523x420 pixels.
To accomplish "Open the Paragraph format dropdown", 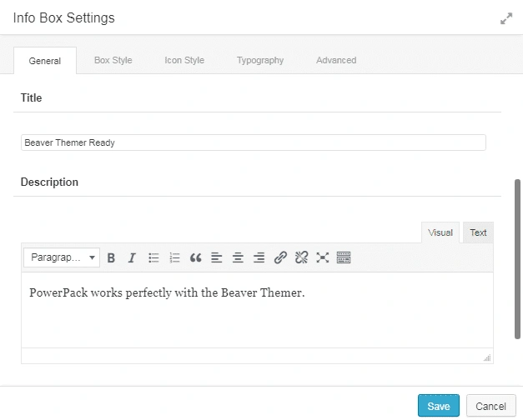I will coord(62,258).
